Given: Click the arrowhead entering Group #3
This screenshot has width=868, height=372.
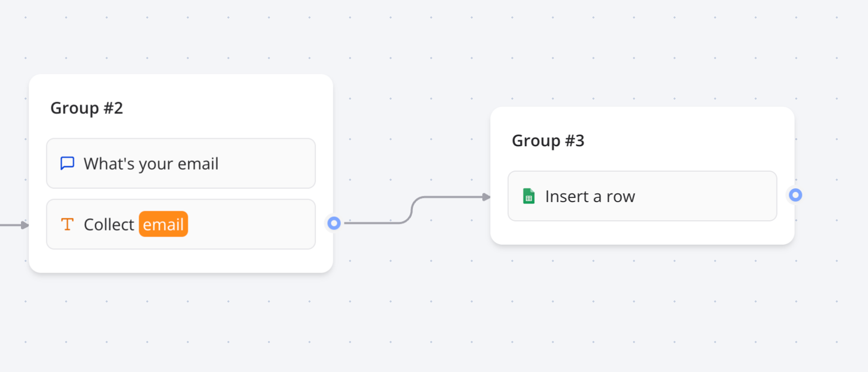Looking at the screenshot, I should pyautogui.click(x=486, y=197).
